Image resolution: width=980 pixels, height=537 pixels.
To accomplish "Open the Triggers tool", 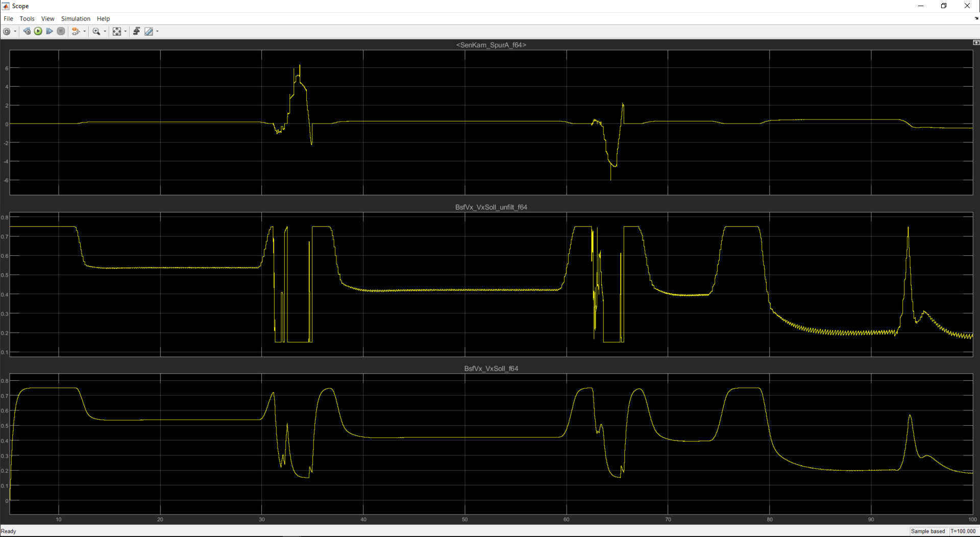I will [137, 32].
